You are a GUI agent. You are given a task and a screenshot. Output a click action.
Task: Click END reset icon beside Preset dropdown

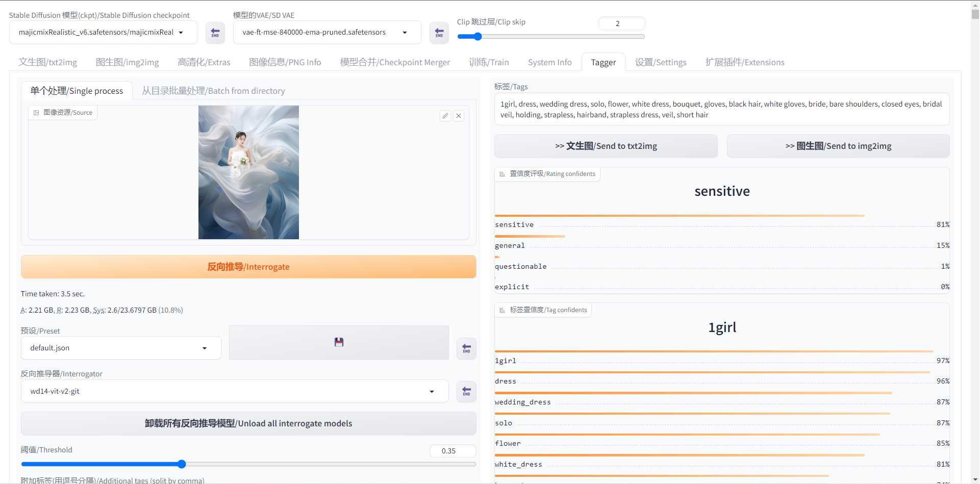pos(466,349)
